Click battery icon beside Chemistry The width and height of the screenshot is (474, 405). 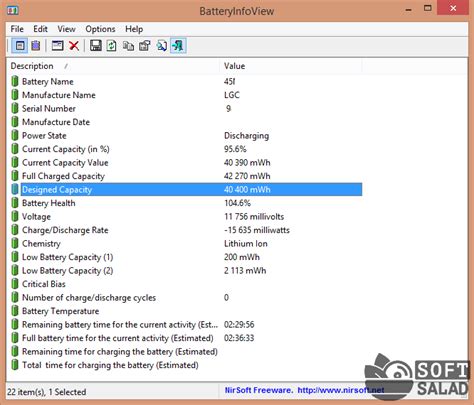15,243
